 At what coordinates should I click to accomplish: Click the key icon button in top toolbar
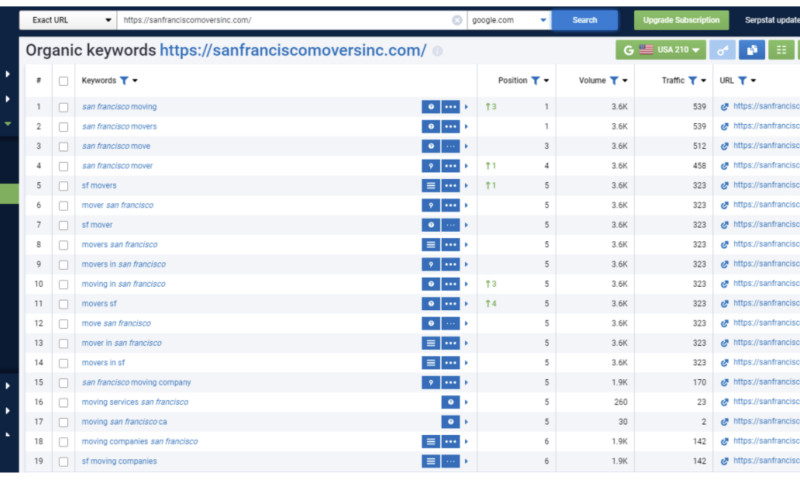pyautogui.click(x=722, y=50)
